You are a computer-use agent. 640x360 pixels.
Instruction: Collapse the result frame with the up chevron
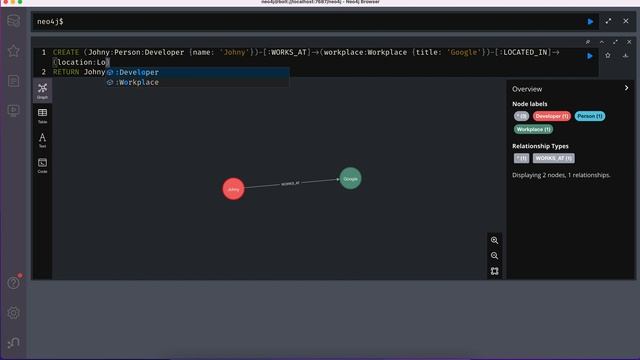[x=602, y=42]
